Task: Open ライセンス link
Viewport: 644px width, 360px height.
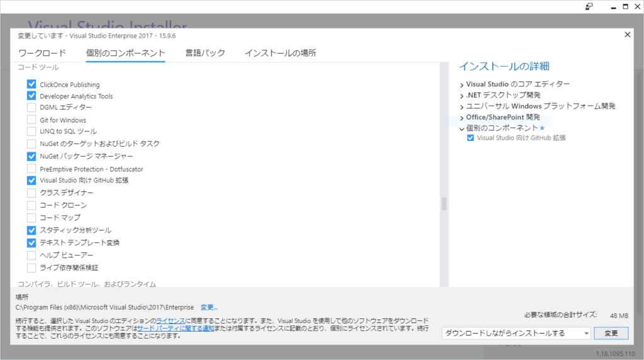Action: coord(170,320)
